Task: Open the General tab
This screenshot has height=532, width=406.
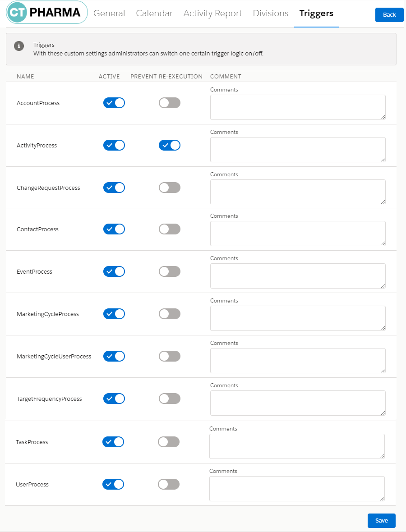Action: coord(109,14)
